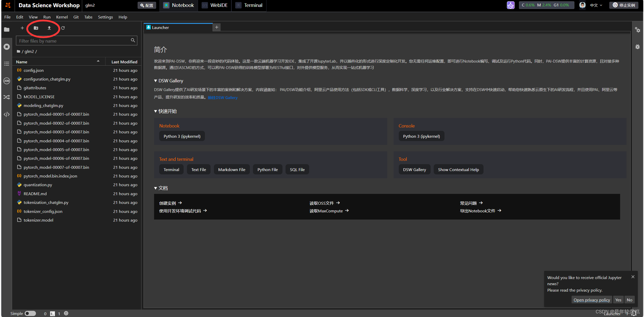
Task: Open a new Terminal from launcher
Action: (171, 170)
